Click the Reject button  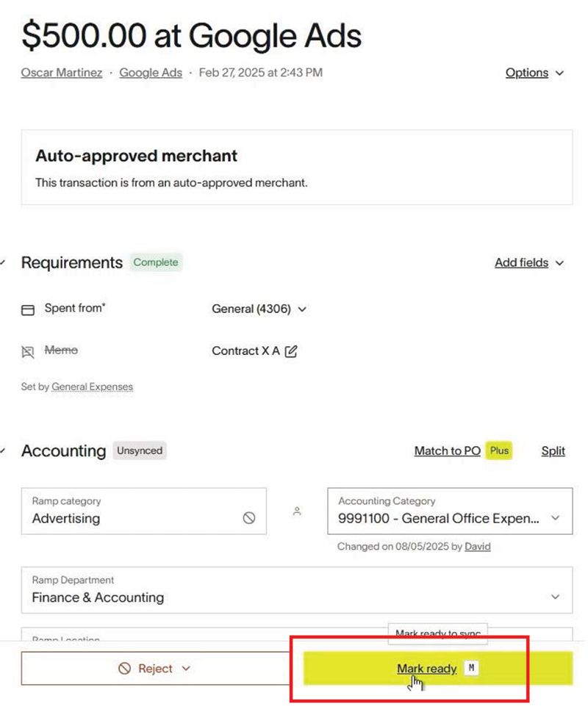coord(154,669)
